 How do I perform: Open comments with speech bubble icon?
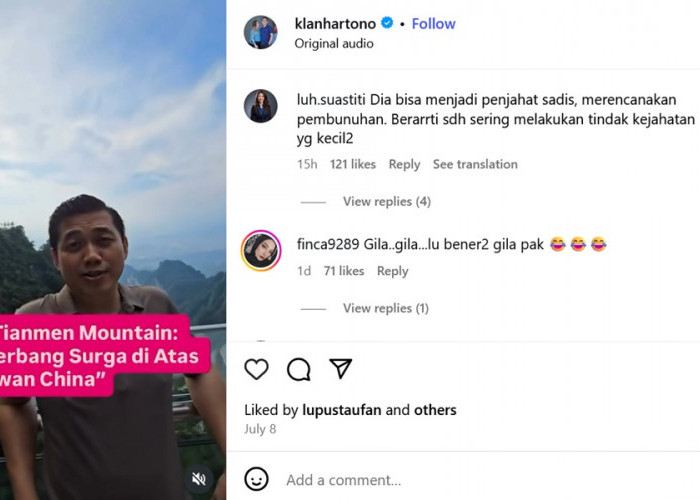299,369
